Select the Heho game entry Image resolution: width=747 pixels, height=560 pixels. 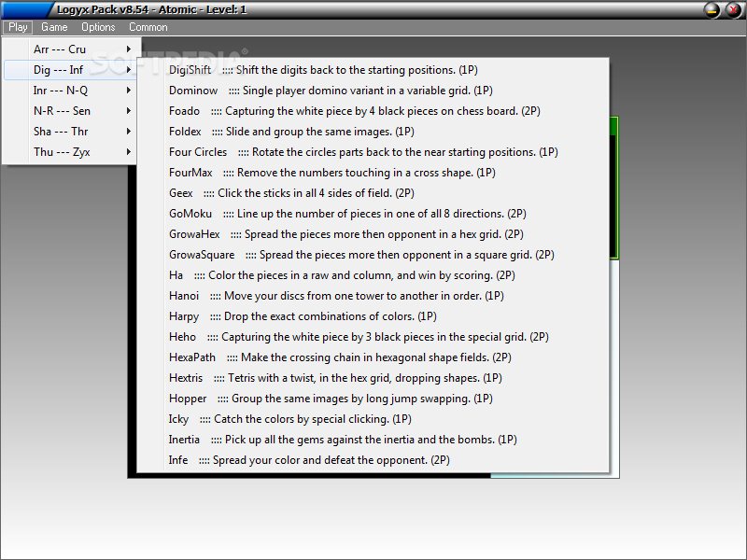[373, 336]
